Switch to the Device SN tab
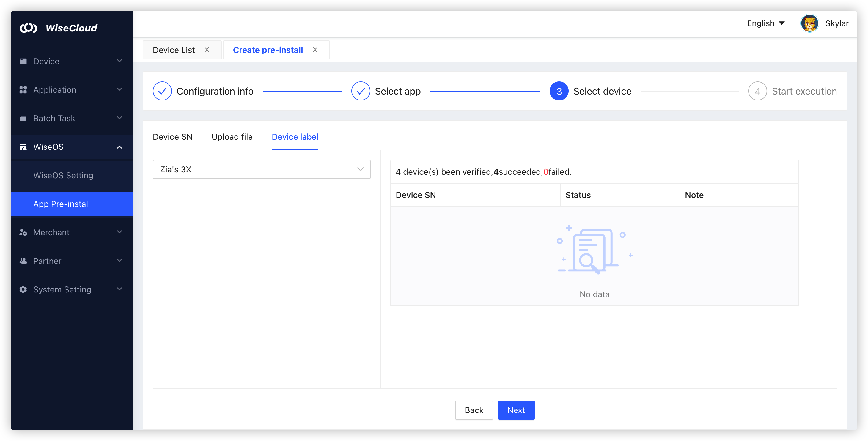 [172, 137]
